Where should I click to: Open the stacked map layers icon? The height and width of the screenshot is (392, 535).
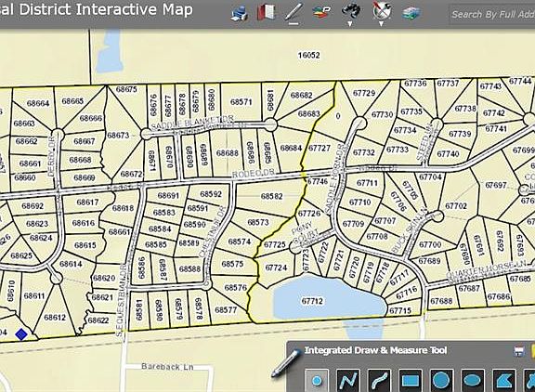pos(411,13)
